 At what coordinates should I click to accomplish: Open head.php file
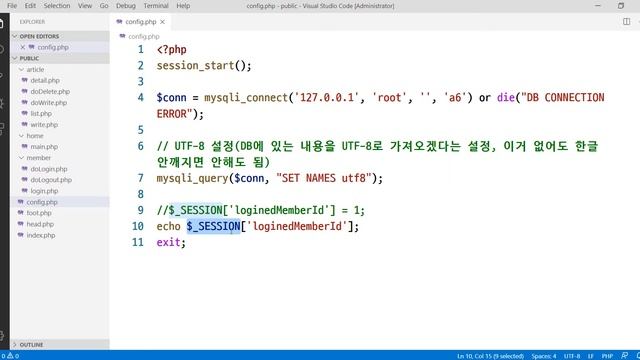coord(40,224)
